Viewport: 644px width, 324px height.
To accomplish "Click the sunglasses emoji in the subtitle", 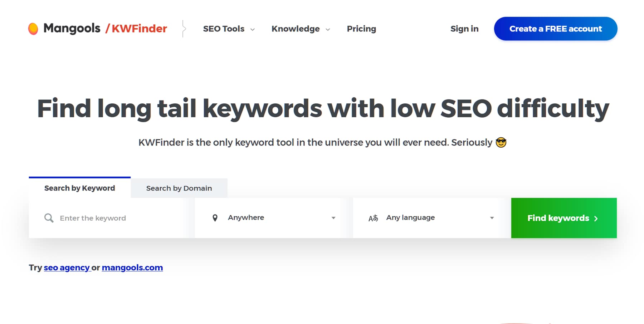I will pyautogui.click(x=501, y=143).
